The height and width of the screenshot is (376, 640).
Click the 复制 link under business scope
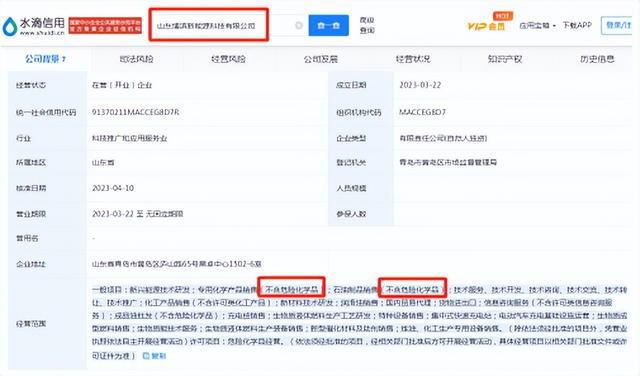pos(158,356)
